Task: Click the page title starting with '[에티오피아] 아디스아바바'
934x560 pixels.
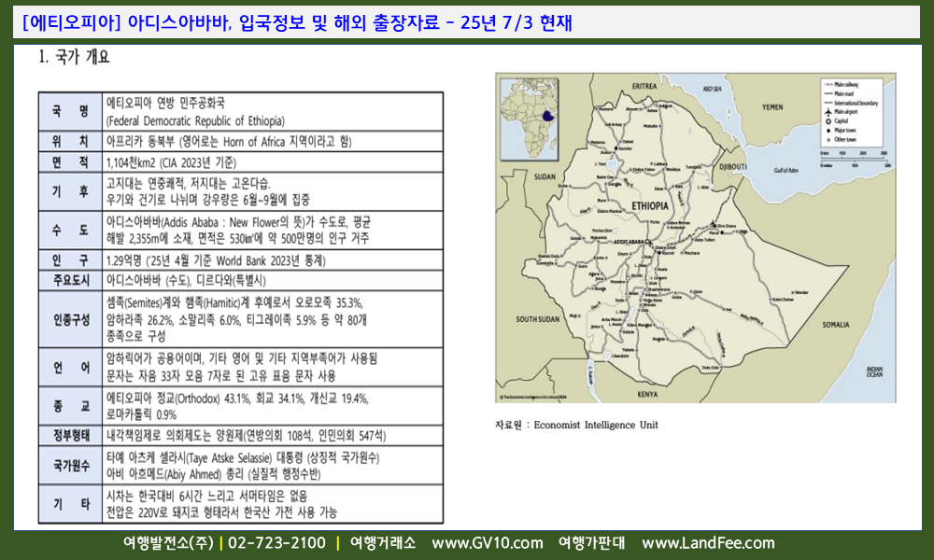Action: (297, 22)
